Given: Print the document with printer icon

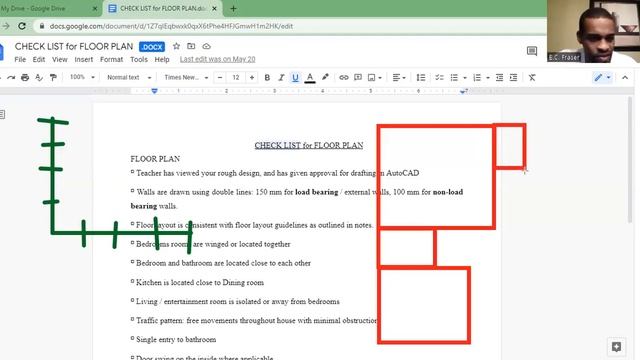Looking at the screenshot, I should (x=25, y=78).
